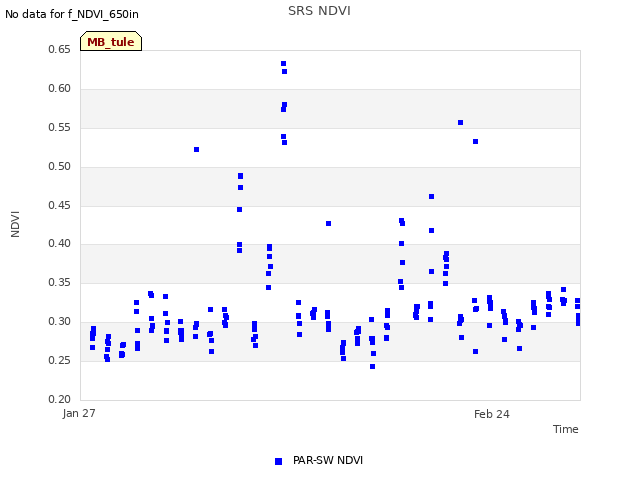Click the 0.40 y-axis tick label
Image resolution: width=640 pixels, height=480 pixels.
tap(59, 244)
